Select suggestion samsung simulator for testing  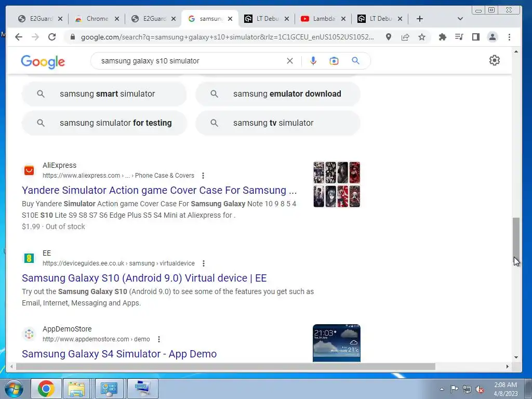point(104,123)
